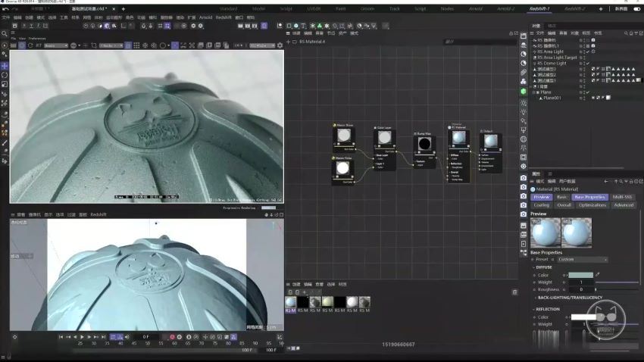Select the first RS material thumbnail
Screen dimensions: 644x362
pyautogui.click(x=290, y=302)
